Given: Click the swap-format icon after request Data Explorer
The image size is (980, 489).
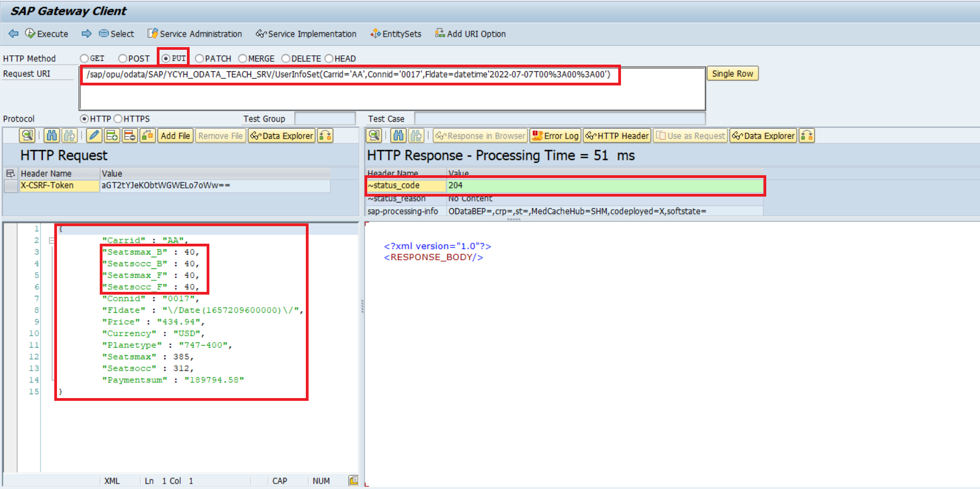Looking at the screenshot, I should 326,136.
